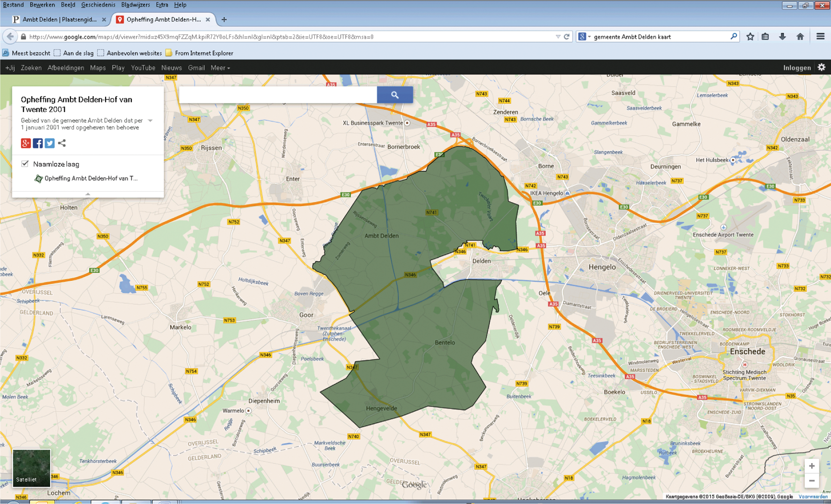Viewport: 831px width, 504px height.
Task: Zoom out on the map
Action: [811, 481]
